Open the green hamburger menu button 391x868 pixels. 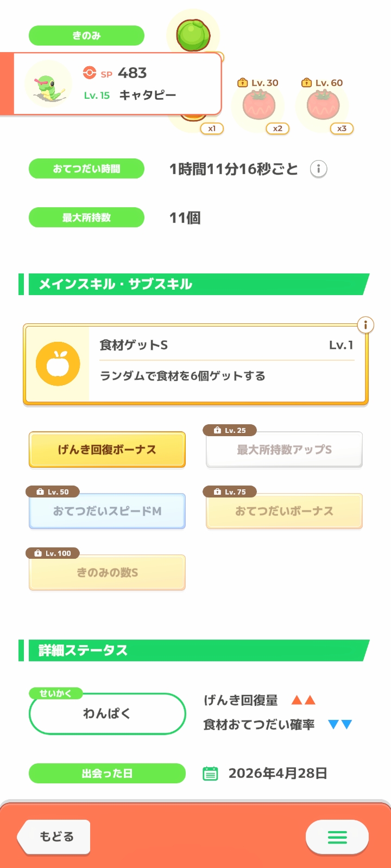point(337,838)
